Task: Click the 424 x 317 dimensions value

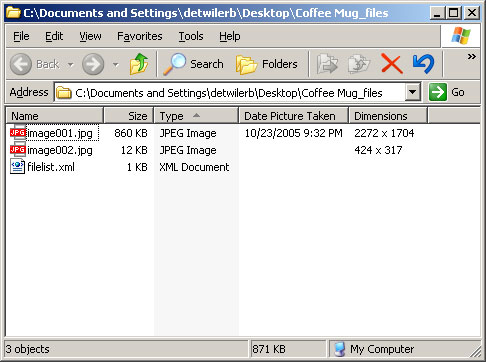Action: tap(378, 150)
